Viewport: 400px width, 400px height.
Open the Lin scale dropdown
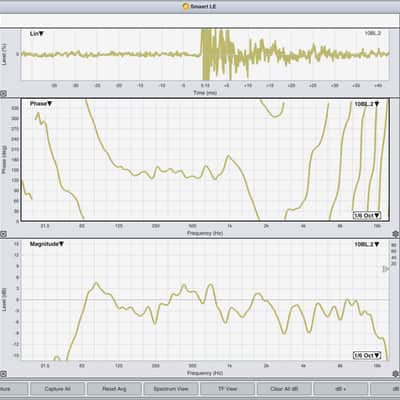pyautogui.click(x=37, y=34)
